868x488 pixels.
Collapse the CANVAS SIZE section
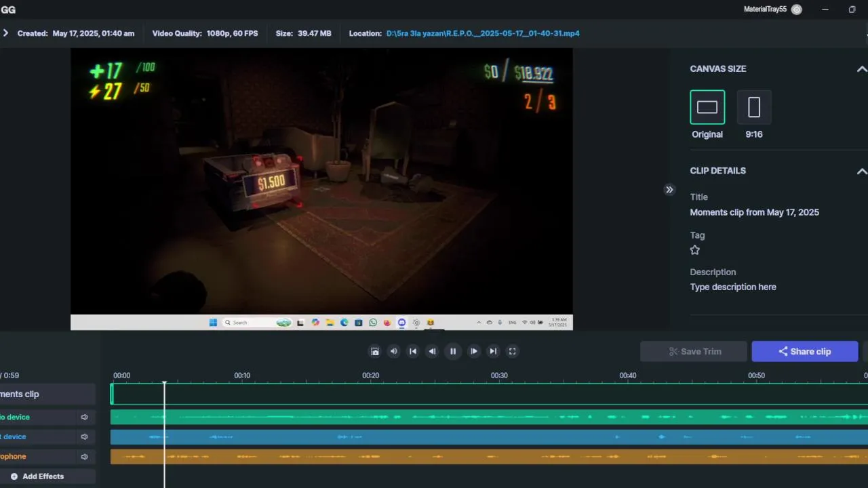pyautogui.click(x=861, y=69)
